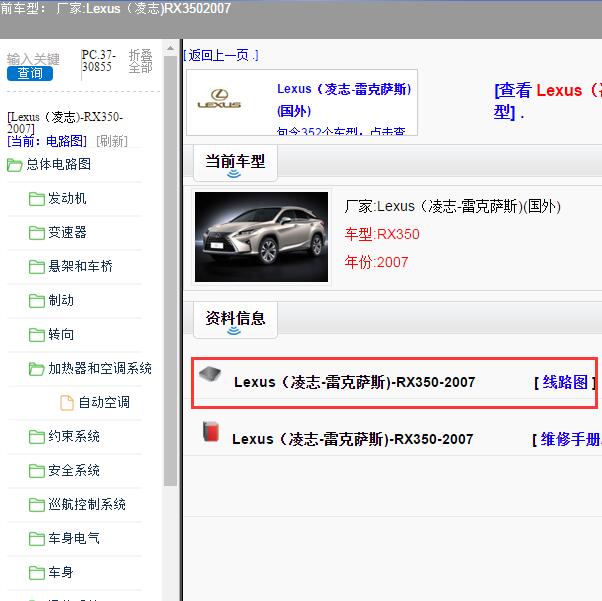602x601 pixels.
Task: Click the [查看 Lexus models link
Action: point(548,102)
